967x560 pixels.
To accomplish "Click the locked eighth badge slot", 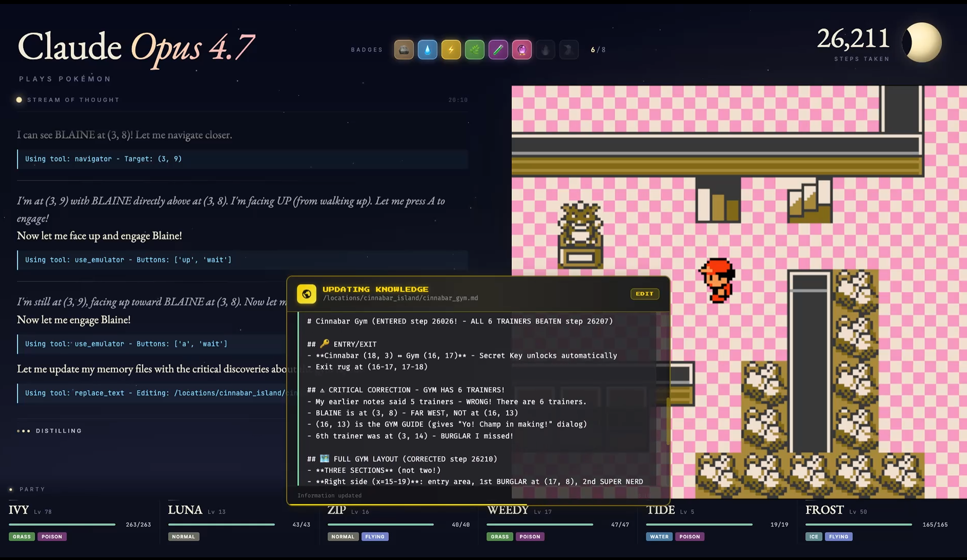I will point(569,50).
